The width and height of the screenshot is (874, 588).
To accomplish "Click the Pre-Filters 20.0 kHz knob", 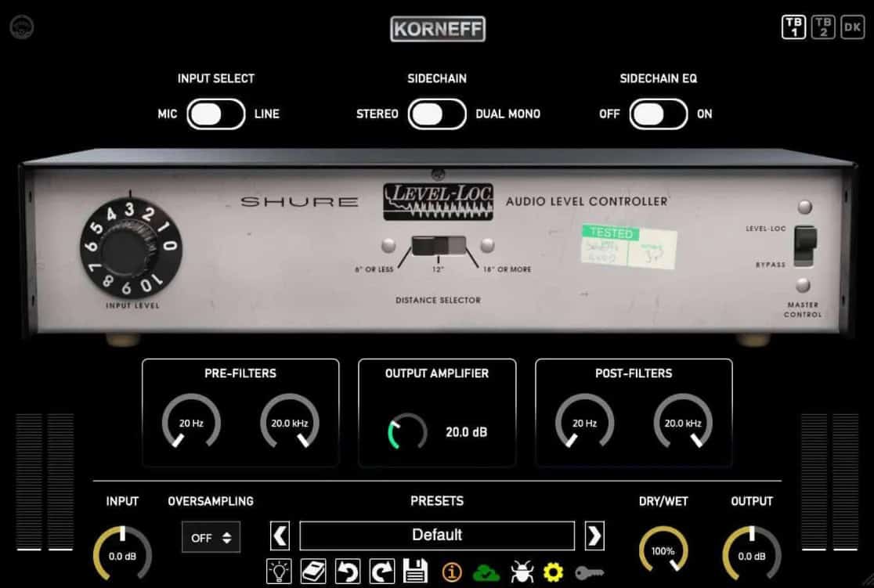I will [289, 423].
